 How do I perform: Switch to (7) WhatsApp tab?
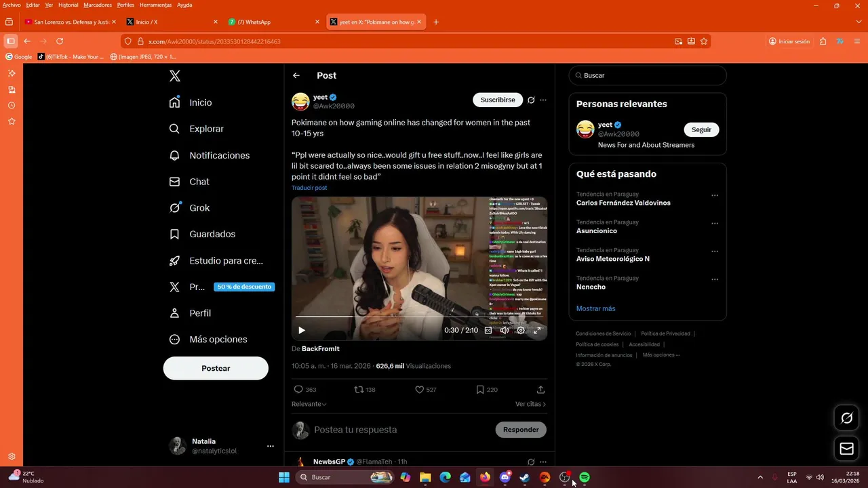tap(274, 22)
